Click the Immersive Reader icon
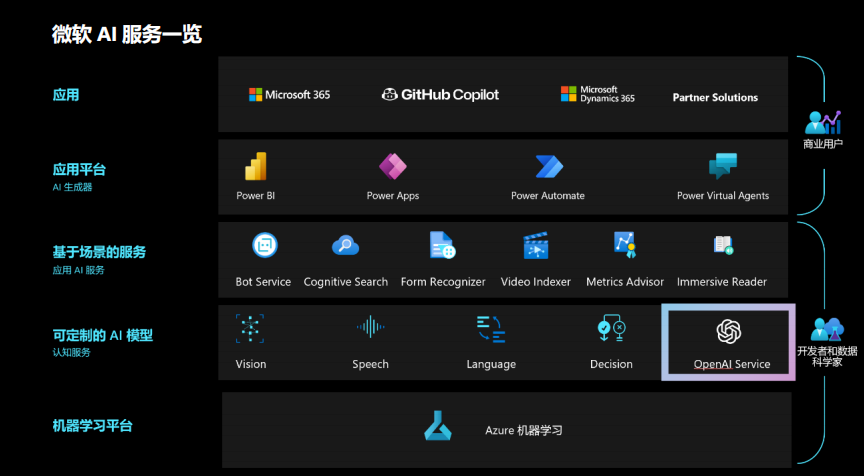This screenshot has width=864, height=476. [723, 245]
